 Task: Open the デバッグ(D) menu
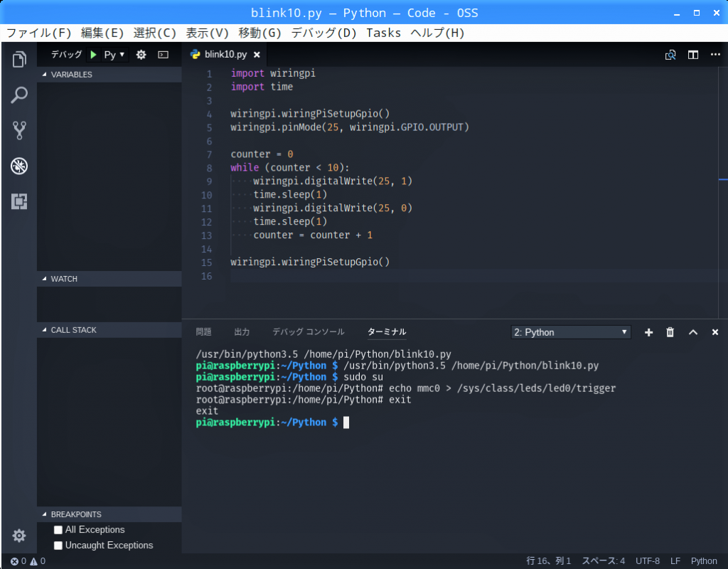(x=323, y=33)
